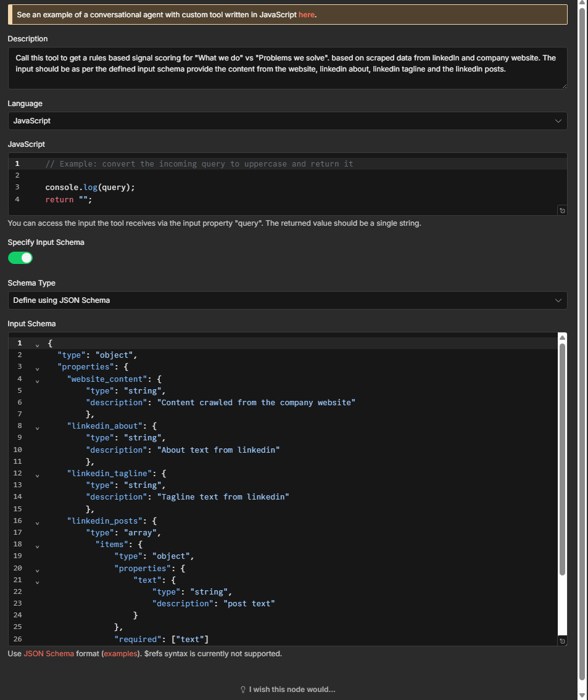The height and width of the screenshot is (700, 588).
Task: Collapse the "properties" block on line 3
Action: coord(37,367)
